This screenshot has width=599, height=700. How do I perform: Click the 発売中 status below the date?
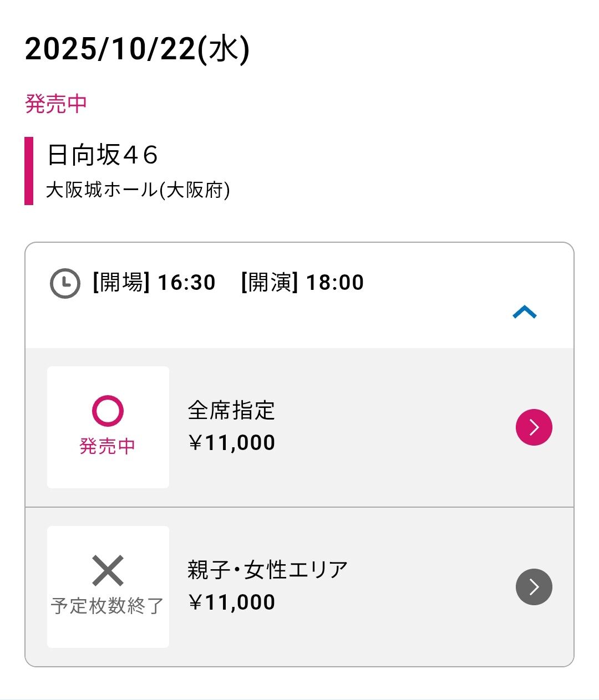(56, 104)
